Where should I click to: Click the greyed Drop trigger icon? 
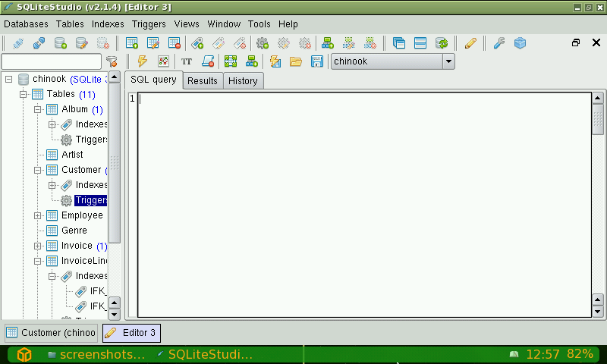305,43
